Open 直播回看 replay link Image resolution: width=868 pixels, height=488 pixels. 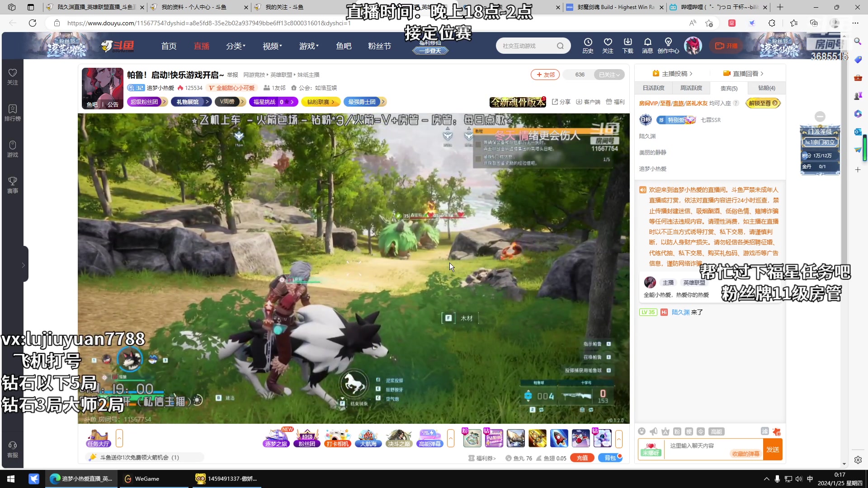(x=743, y=74)
